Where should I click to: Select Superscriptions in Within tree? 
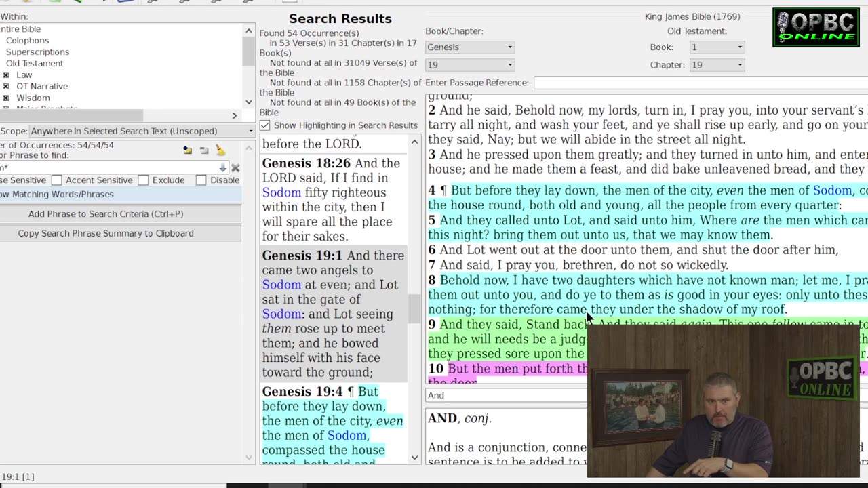tap(37, 52)
